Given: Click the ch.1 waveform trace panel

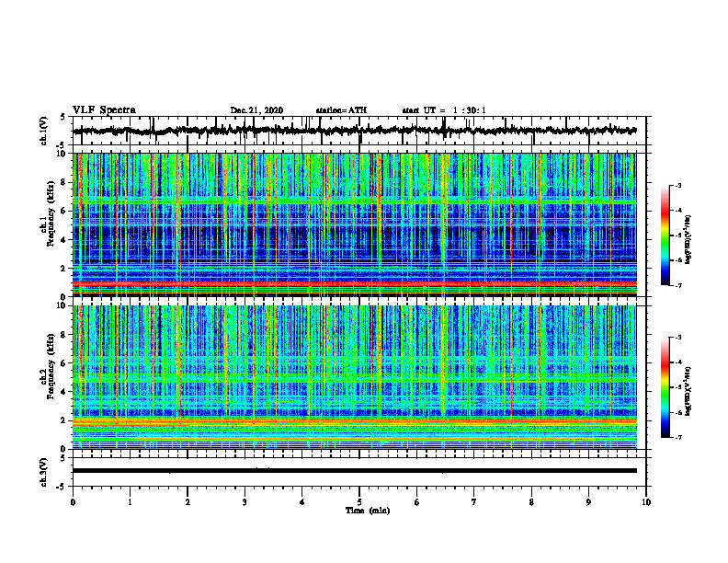Looking at the screenshot, I should point(359,131).
